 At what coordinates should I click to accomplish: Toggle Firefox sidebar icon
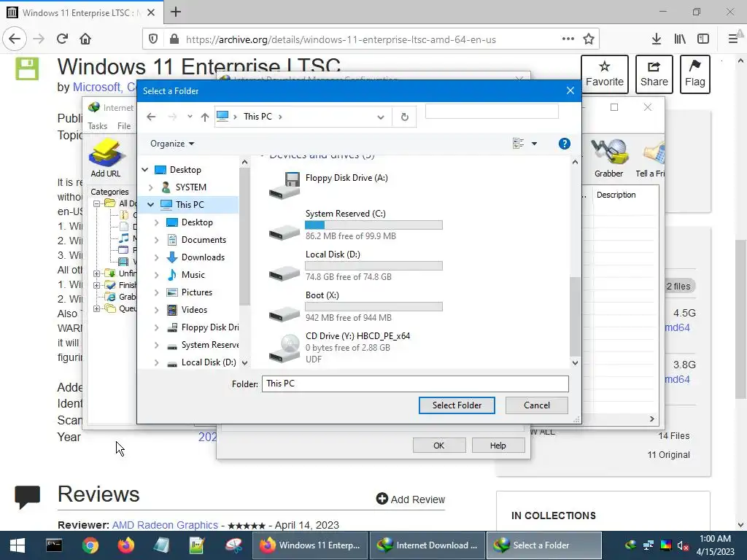[x=703, y=39]
